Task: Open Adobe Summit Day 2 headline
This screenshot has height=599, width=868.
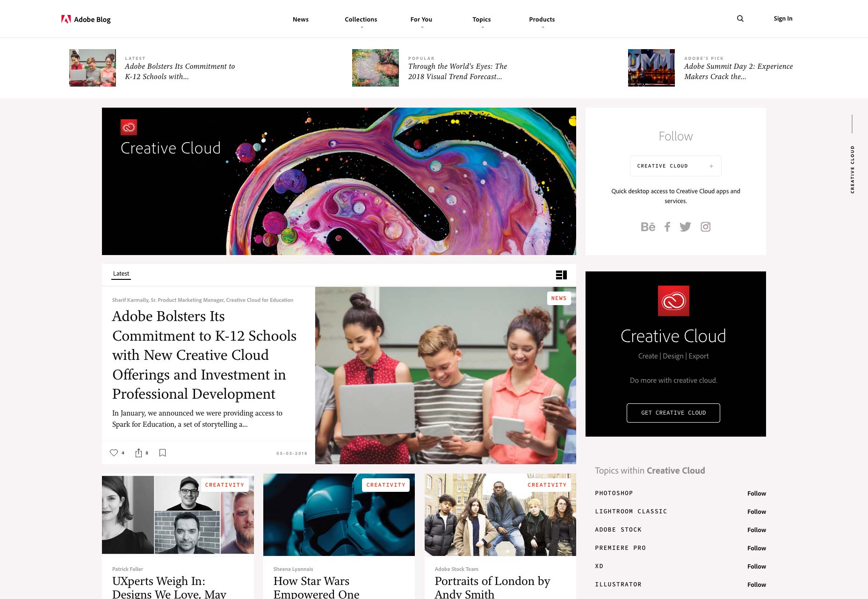Action: 738,72
